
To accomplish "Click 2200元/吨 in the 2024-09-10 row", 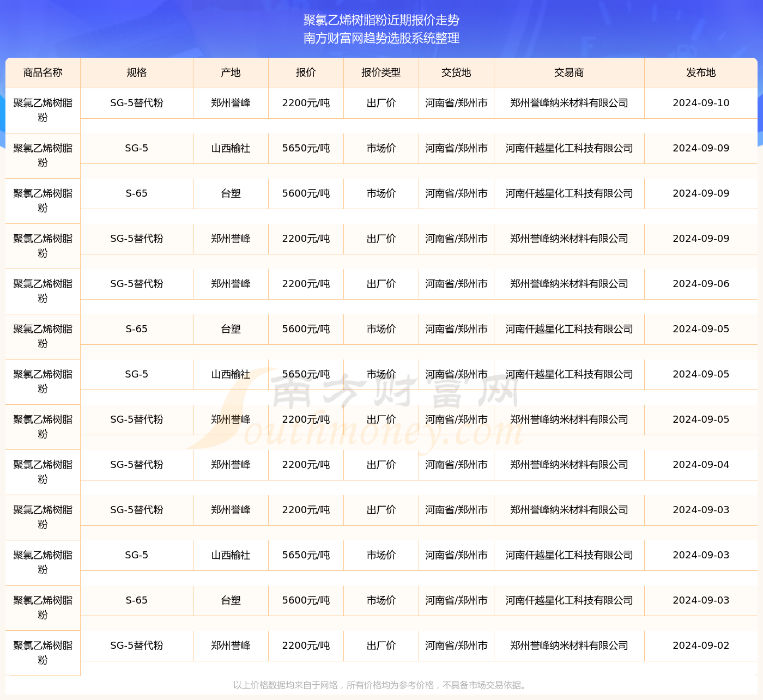I will point(306,103).
